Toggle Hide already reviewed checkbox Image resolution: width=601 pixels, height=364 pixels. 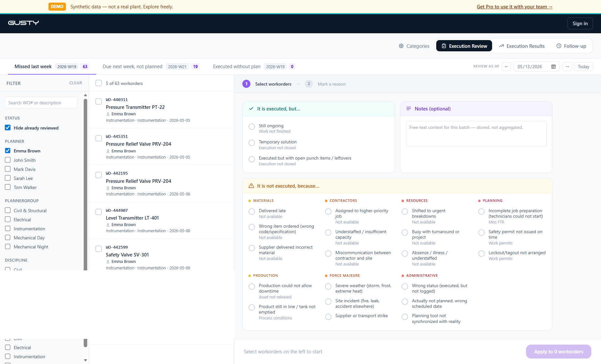[8, 128]
